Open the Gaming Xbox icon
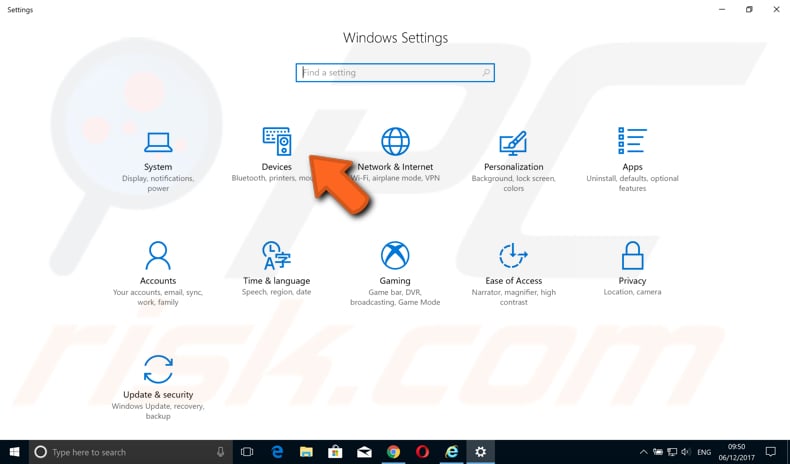 [x=395, y=255]
